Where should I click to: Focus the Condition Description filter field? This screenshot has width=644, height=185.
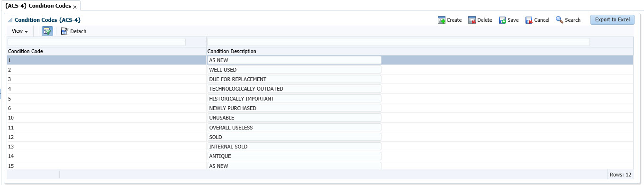[x=399, y=42]
